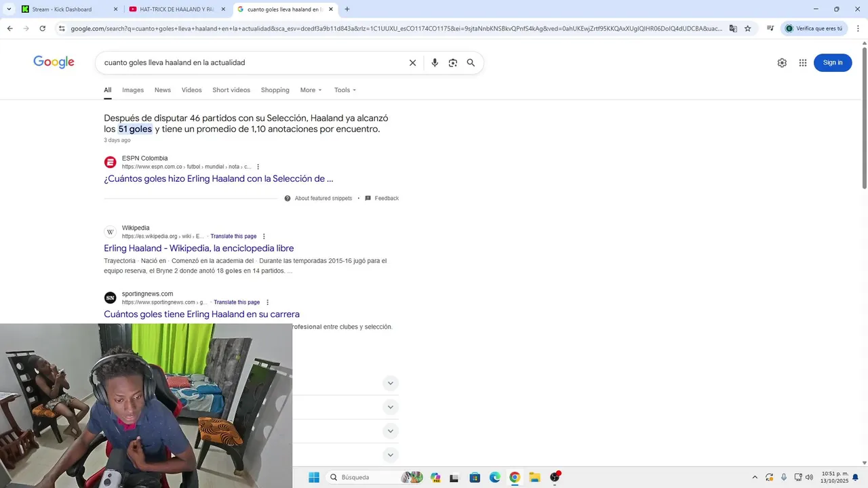The width and height of the screenshot is (868, 488).
Task: Click the Sign in button
Action: point(833,62)
